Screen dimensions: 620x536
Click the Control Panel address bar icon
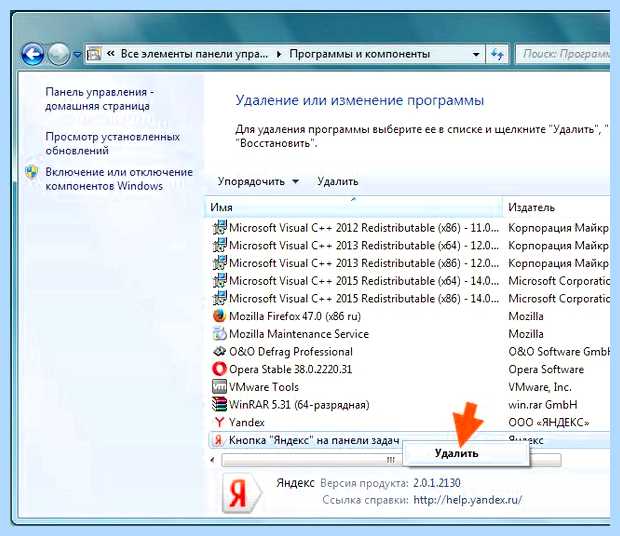click(x=94, y=54)
